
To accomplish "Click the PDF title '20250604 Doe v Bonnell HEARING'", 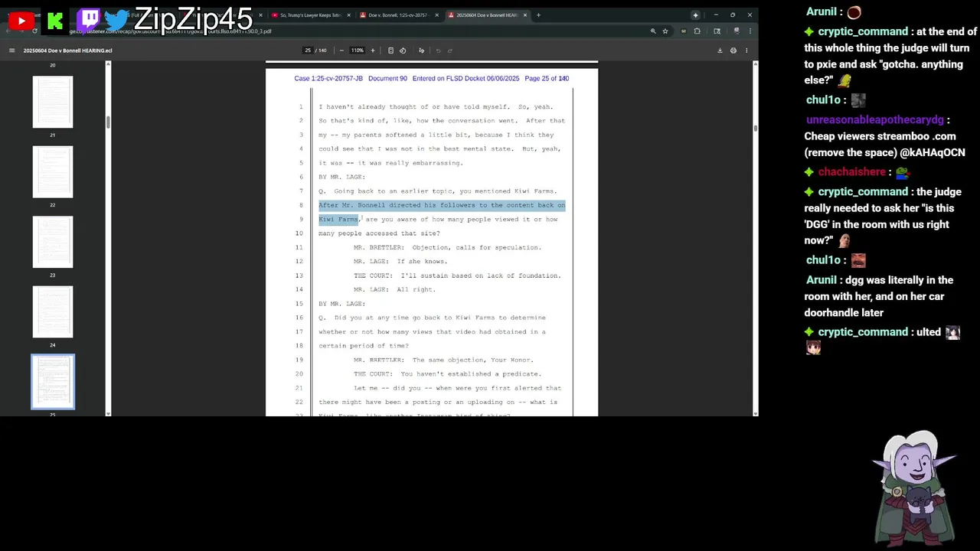I will pos(67,51).
